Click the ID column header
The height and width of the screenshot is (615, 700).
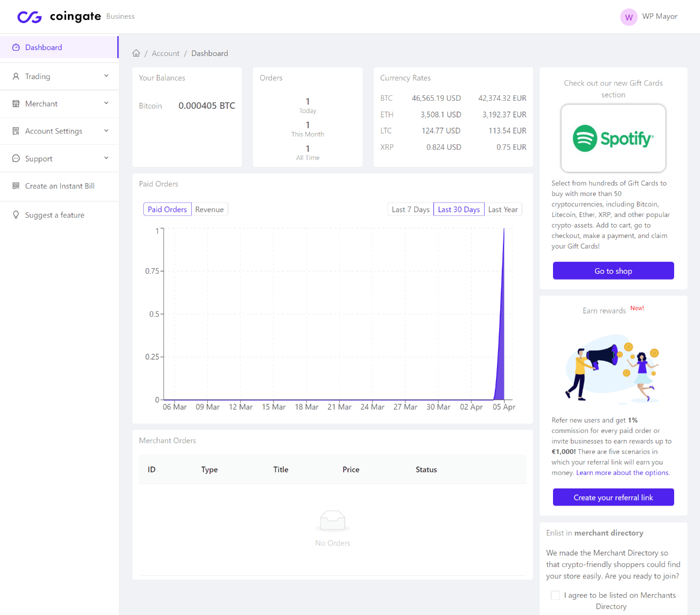151,470
